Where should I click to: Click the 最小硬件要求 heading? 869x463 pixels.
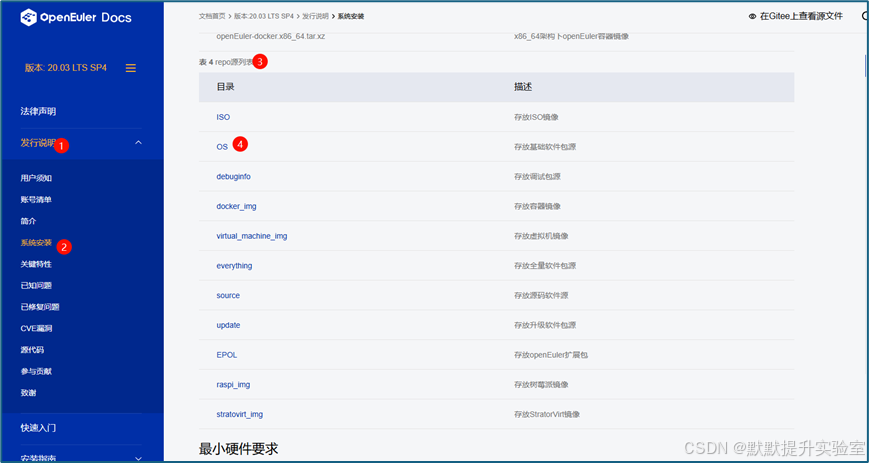coord(238,449)
